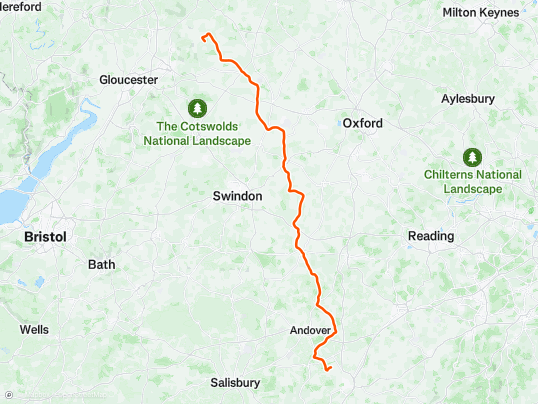538x404 pixels.
Task: Open the Mapbox attribution link
Action: (35, 395)
